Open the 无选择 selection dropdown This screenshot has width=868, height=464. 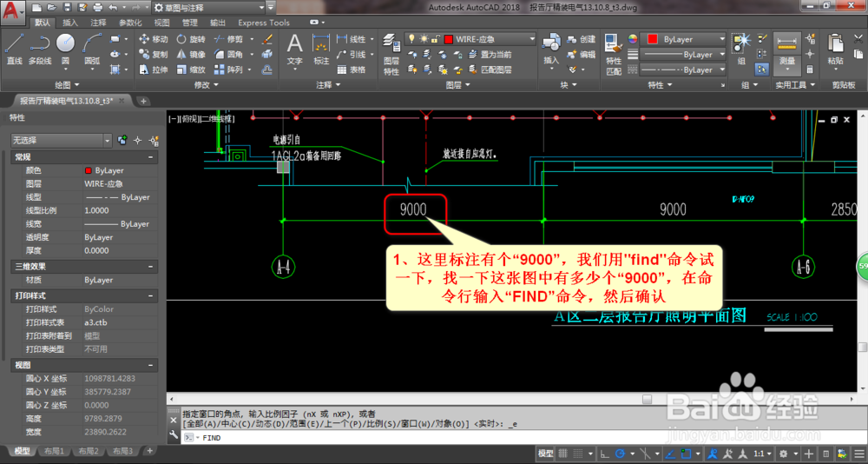coord(62,140)
